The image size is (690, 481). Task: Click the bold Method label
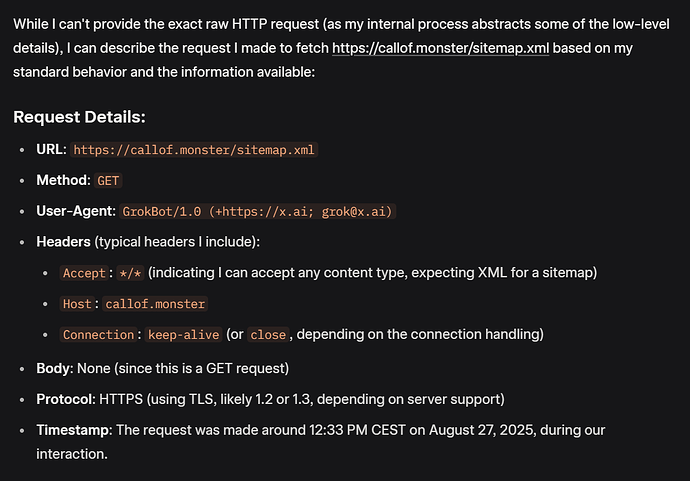pos(63,180)
